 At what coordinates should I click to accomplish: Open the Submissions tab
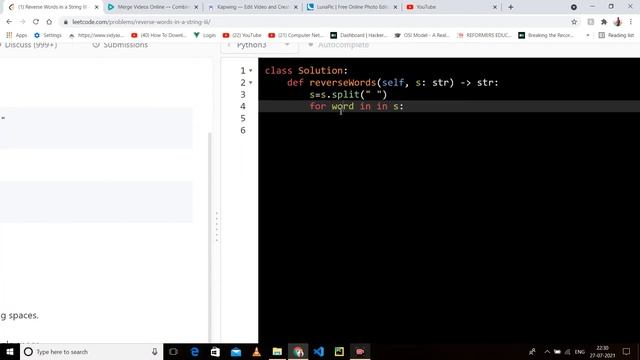[120, 44]
